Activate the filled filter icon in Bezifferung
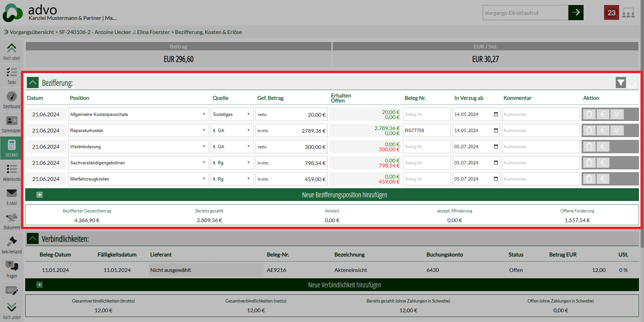This screenshot has height=322, width=644. click(x=620, y=82)
